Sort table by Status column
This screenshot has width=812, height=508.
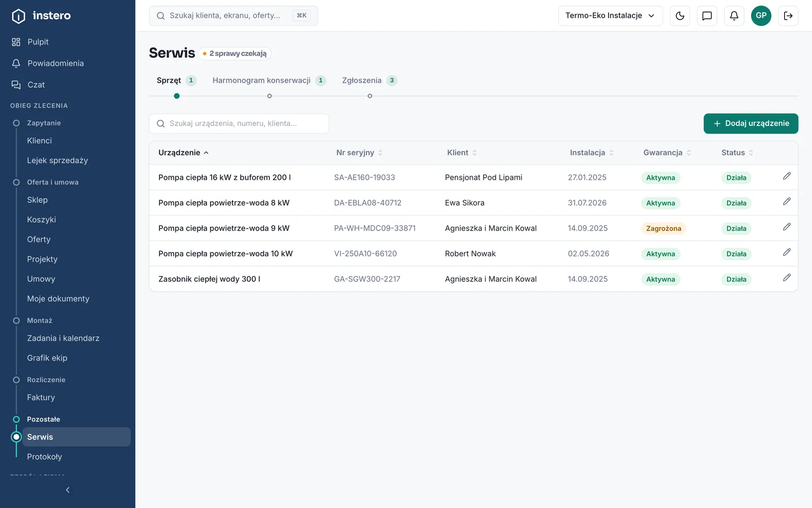[x=737, y=152]
